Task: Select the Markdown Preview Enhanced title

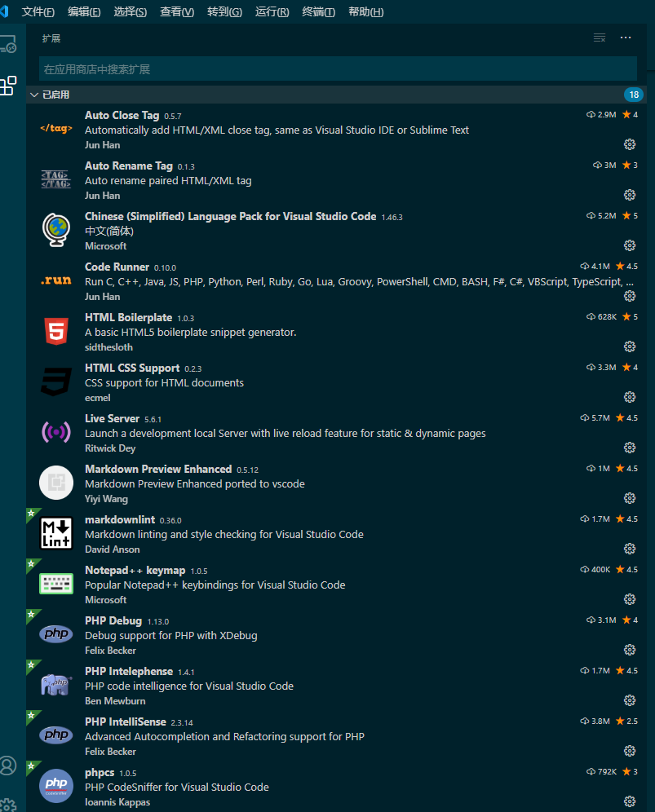Action: (158, 469)
